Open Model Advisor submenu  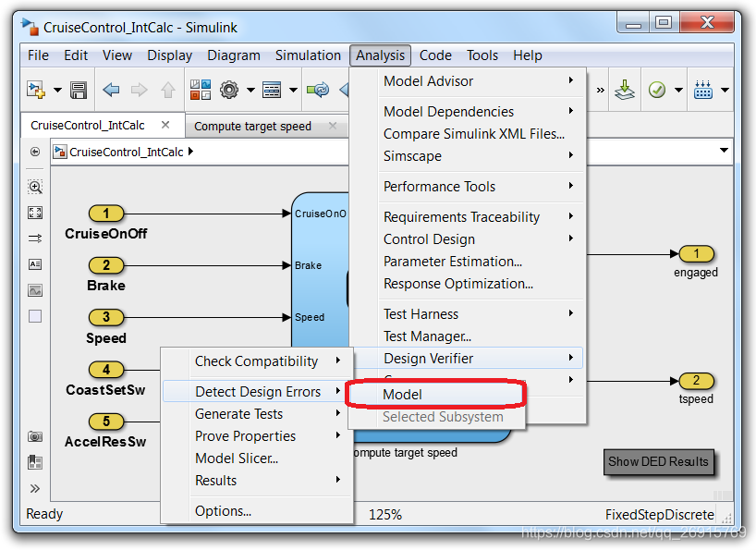point(482,81)
